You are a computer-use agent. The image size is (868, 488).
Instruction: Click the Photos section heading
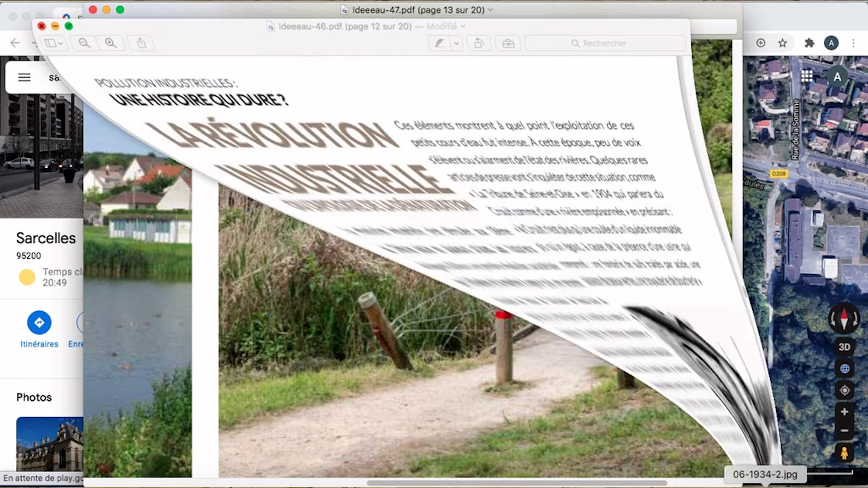pos(34,397)
